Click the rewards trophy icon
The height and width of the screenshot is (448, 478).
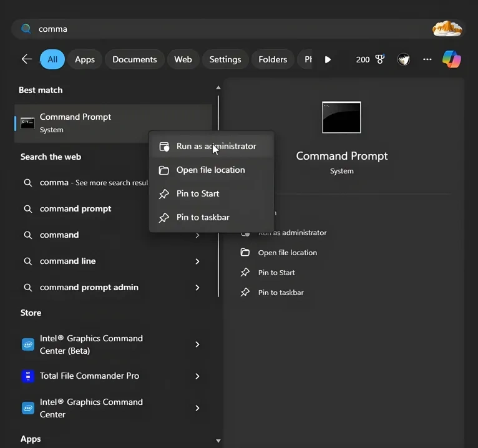[379, 59]
